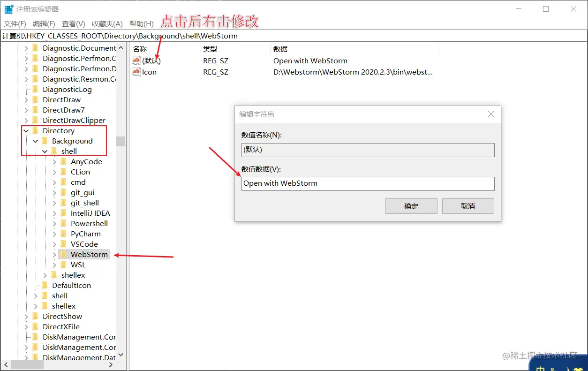Collapse the Background key
Viewport: 588px width, 371px height.
pyautogui.click(x=36, y=141)
